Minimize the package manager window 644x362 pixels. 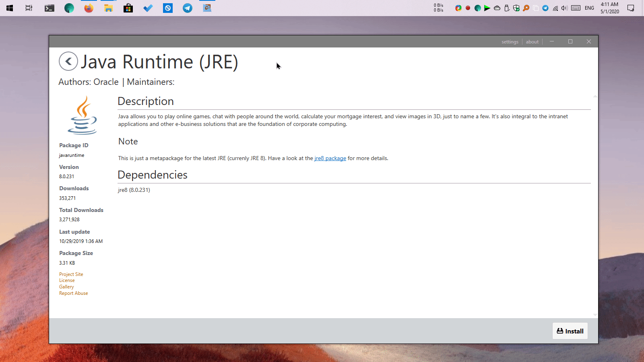click(552, 41)
